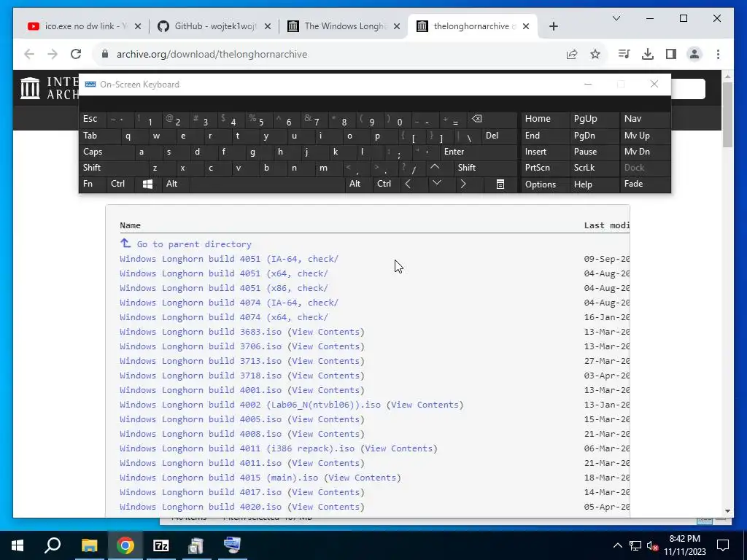Switch to GitHub wojtek1woj tab
This screenshot has width=747, height=560.
(214, 26)
